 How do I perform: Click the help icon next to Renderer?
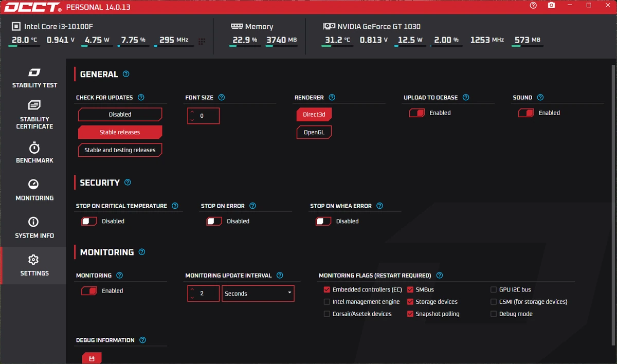tap(332, 97)
